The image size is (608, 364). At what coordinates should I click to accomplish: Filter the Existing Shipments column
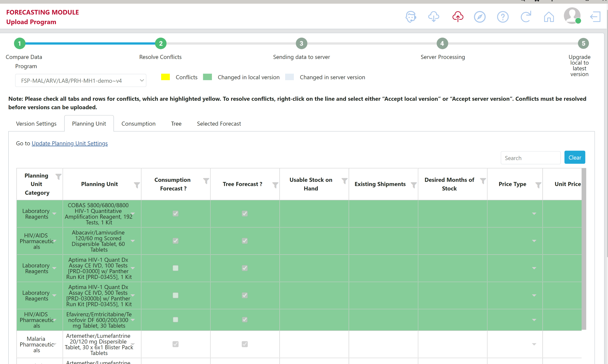[x=414, y=185]
